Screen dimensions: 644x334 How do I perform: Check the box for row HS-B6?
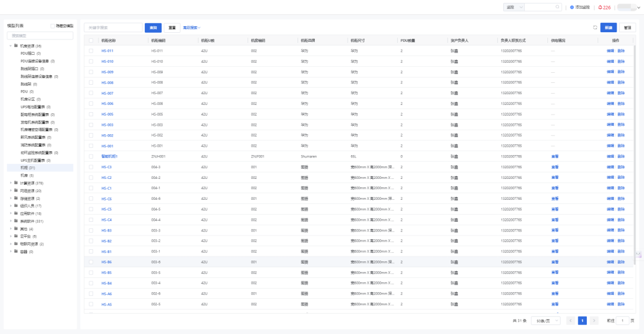[x=91, y=262]
